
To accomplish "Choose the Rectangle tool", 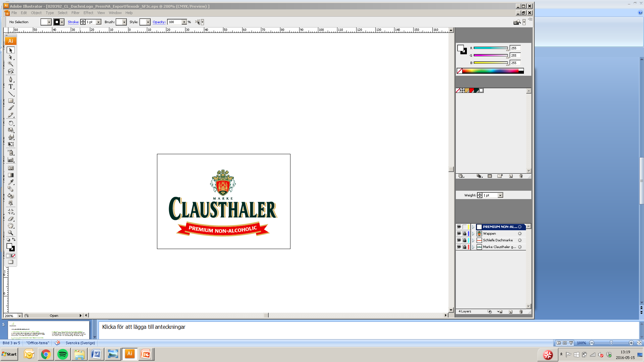I will (11, 101).
